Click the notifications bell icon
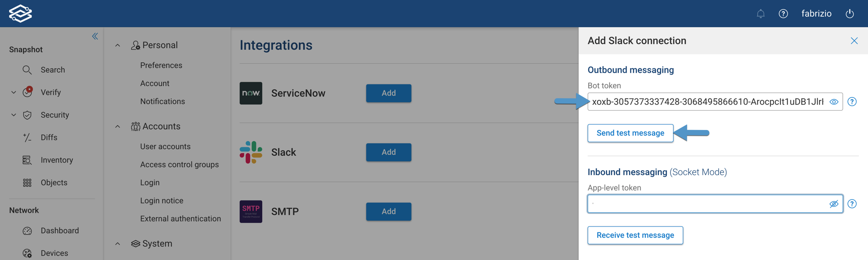 pyautogui.click(x=760, y=14)
